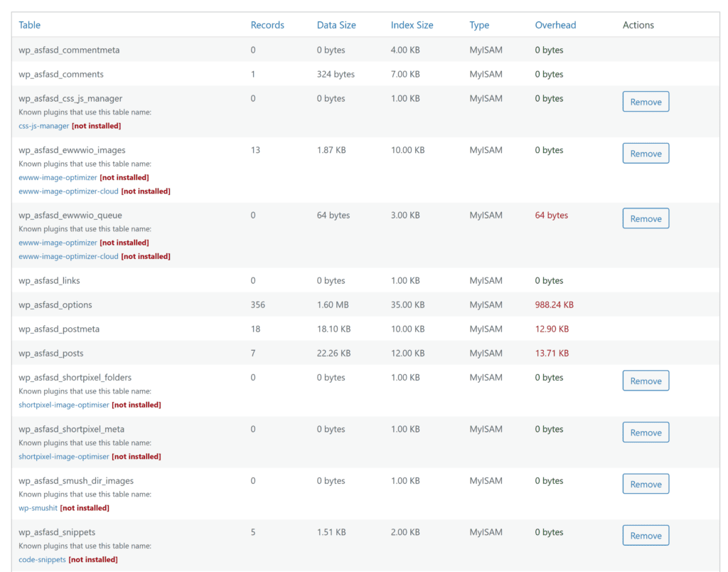Select the wp_asfasd_snippets table name
This screenshot has width=728, height=572.
pyautogui.click(x=57, y=532)
